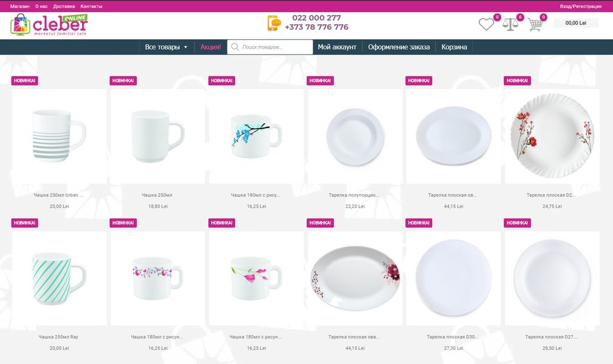
Task: Click the Чашка 250мл Ray product title
Action: click(59, 337)
